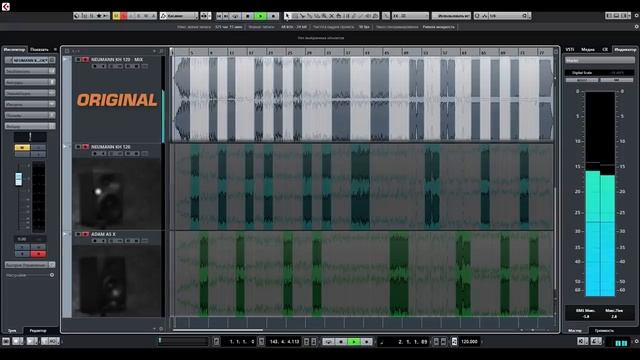
Task: Open automation mode dropdown Касание
Action: pyautogui.click(x=178, y=16)
